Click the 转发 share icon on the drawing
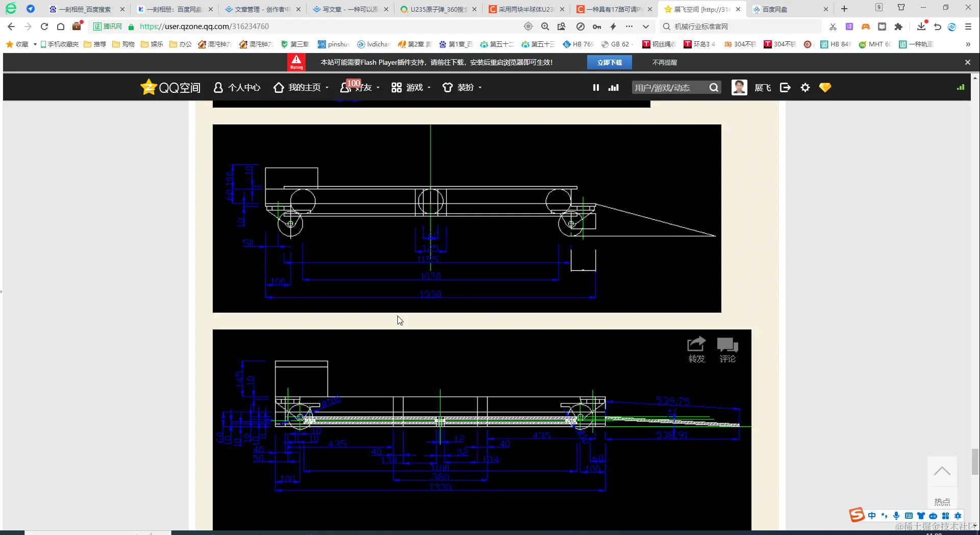The height and width of the screenshot is (535, 980). 696,349
